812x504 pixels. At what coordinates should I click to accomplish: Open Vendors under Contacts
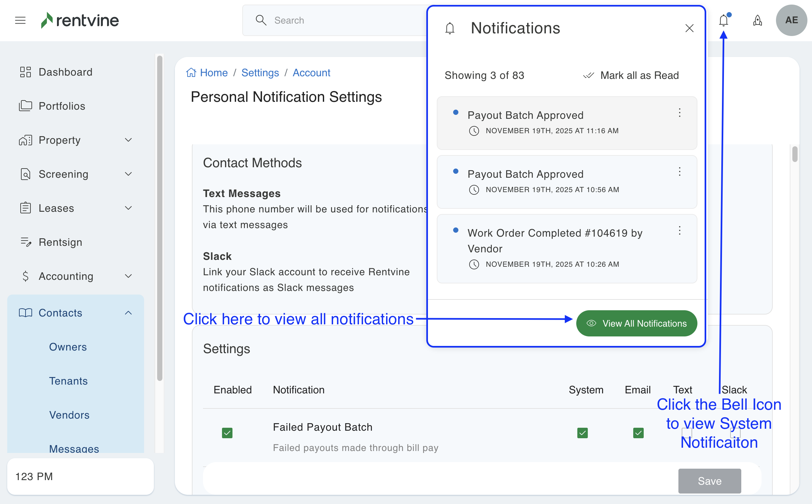69,415
